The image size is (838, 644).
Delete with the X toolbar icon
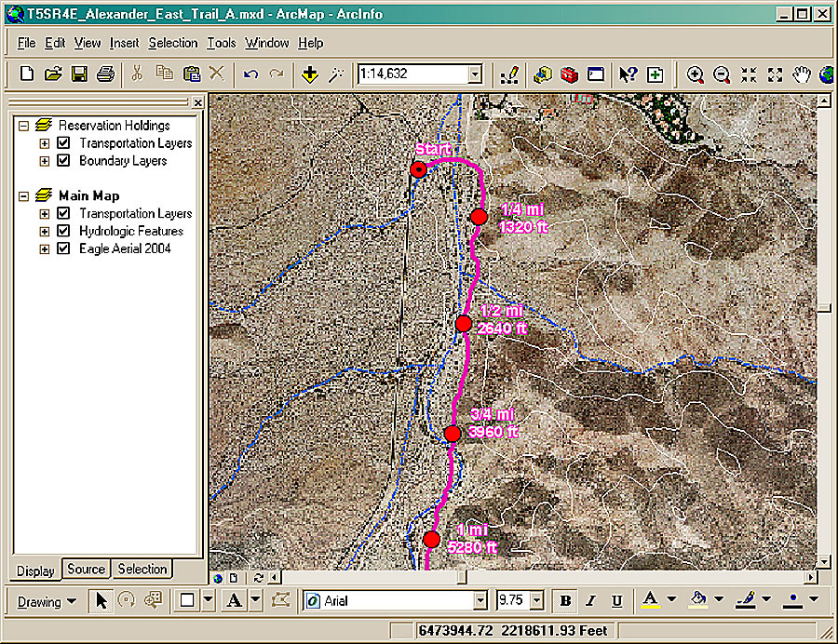coord(216,74)
